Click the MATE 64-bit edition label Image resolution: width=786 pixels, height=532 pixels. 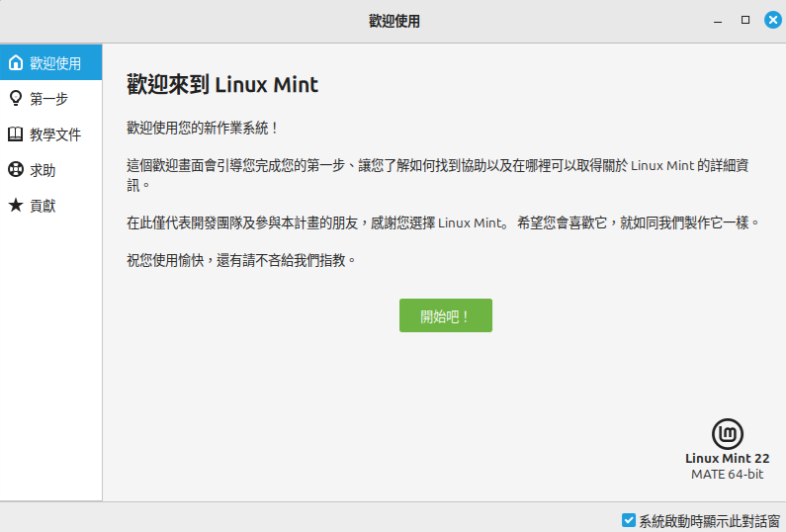pyautogui.click(x=727, y=475)
